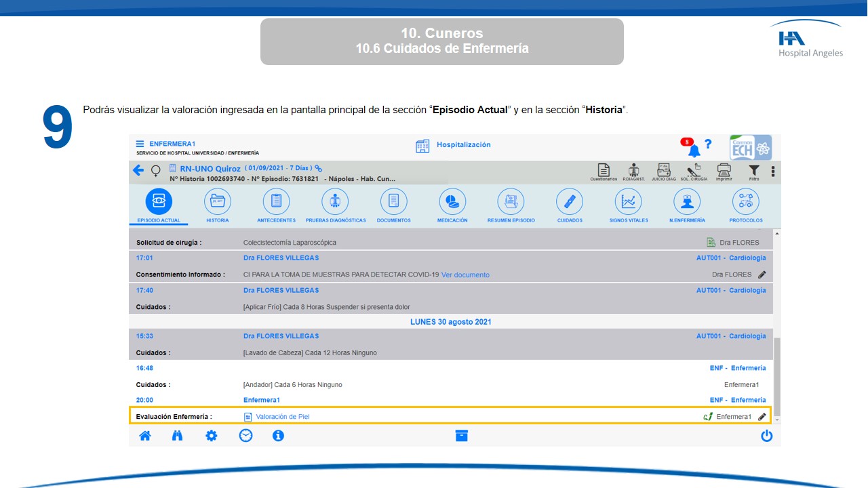Screen dimensions: 868x488
Task: Click the blue back arrow
Action: point(138,171)
